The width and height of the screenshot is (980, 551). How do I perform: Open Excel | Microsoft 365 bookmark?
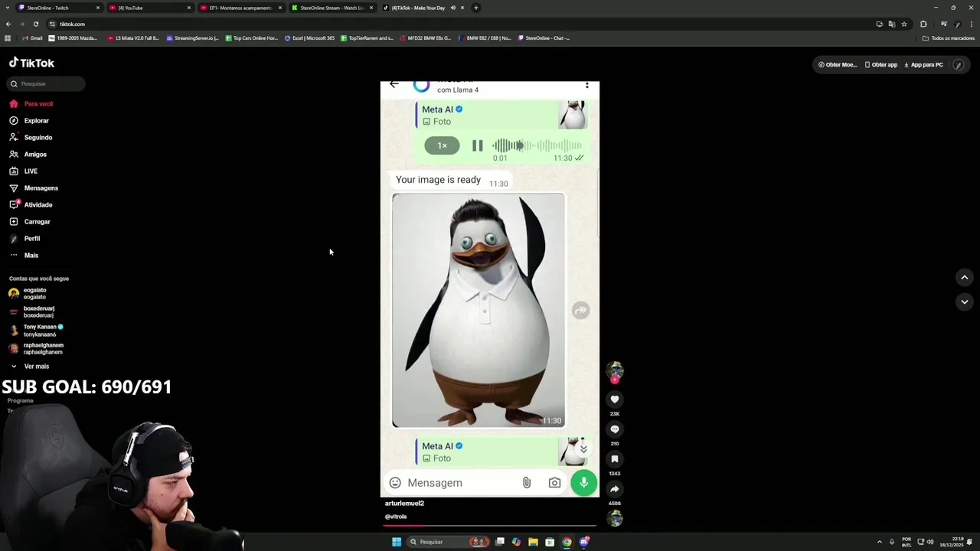click(x=309, y=38)
